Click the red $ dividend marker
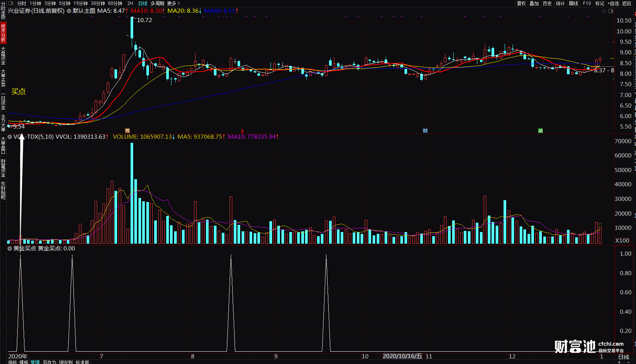This screenshot has height=364, width=636. [x=242, y=131]
